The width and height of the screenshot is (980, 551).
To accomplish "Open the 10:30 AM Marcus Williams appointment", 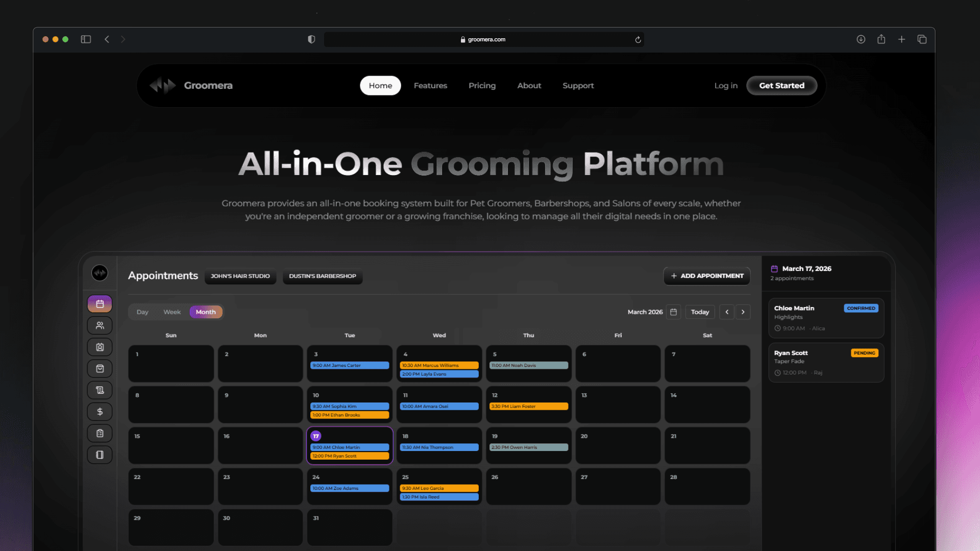I will (439, 365).
